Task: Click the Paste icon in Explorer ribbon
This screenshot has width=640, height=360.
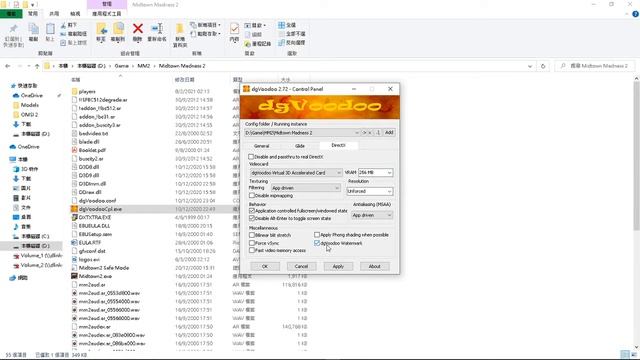Action: point(50,29)
